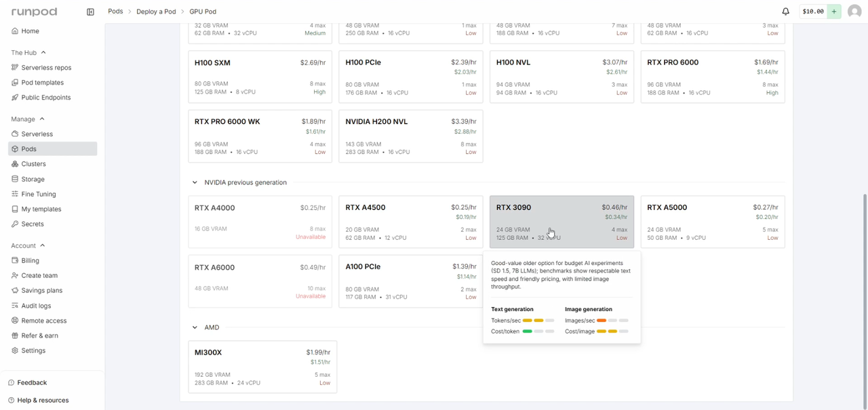Collapse NVIDIA previous generation group
This screenshot has height=410, width=868.
tap(195, 183)
